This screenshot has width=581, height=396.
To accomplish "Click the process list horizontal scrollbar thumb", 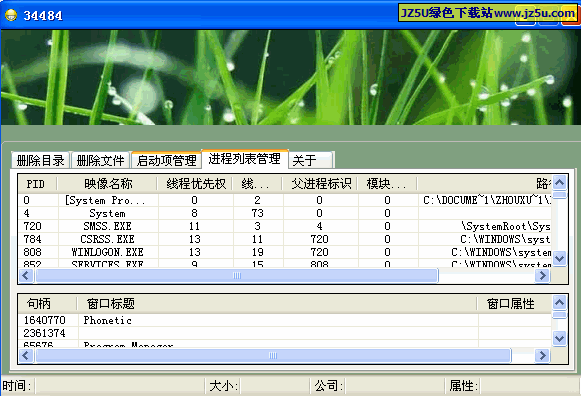I will click(237, 275).
